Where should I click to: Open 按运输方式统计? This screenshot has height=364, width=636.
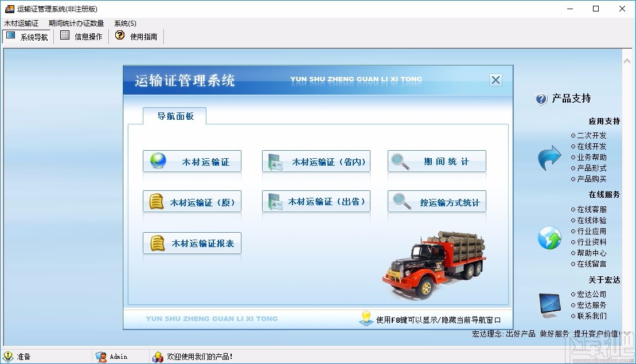click(436, 201)
